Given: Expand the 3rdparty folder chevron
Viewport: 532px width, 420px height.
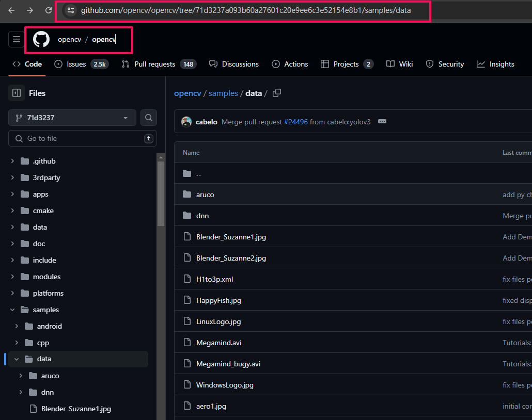Looking at the screenshot, I should 12,178.
